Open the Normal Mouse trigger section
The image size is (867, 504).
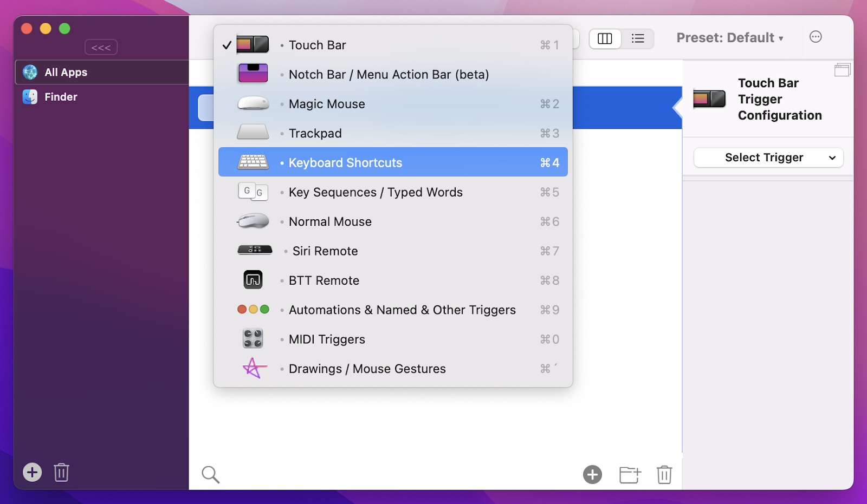tap(329, 221)
